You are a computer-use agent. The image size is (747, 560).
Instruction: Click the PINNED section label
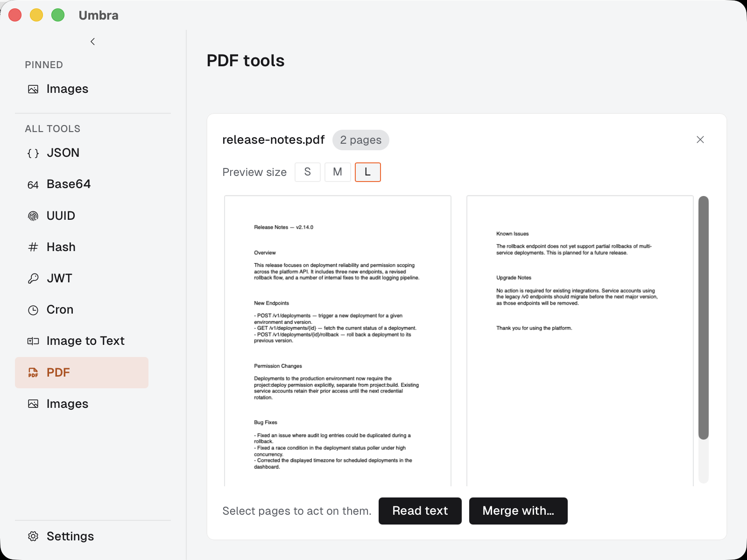pos(44,65)
